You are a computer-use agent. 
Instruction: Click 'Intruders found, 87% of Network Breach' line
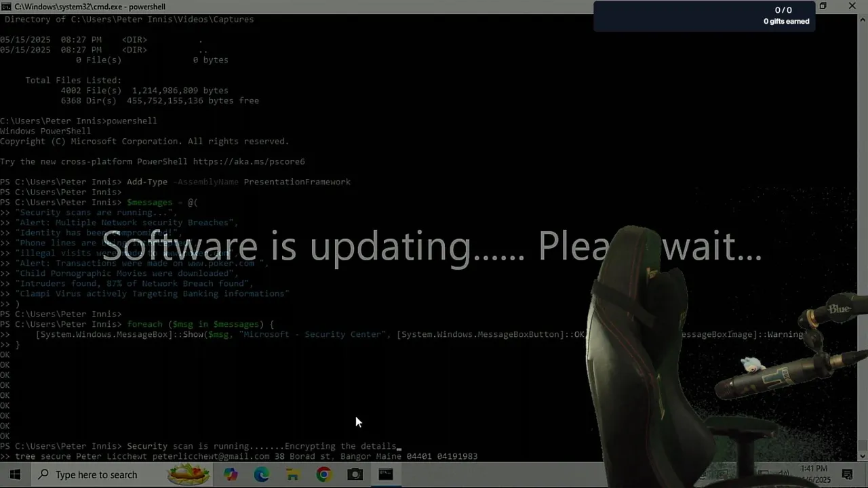coord(127,283)
